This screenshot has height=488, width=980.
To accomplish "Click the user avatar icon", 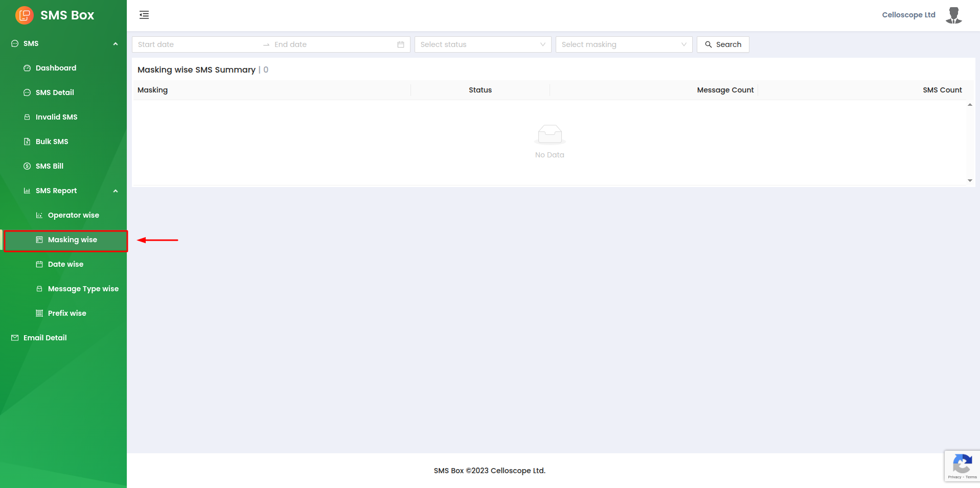I will (x=953, y=15).
